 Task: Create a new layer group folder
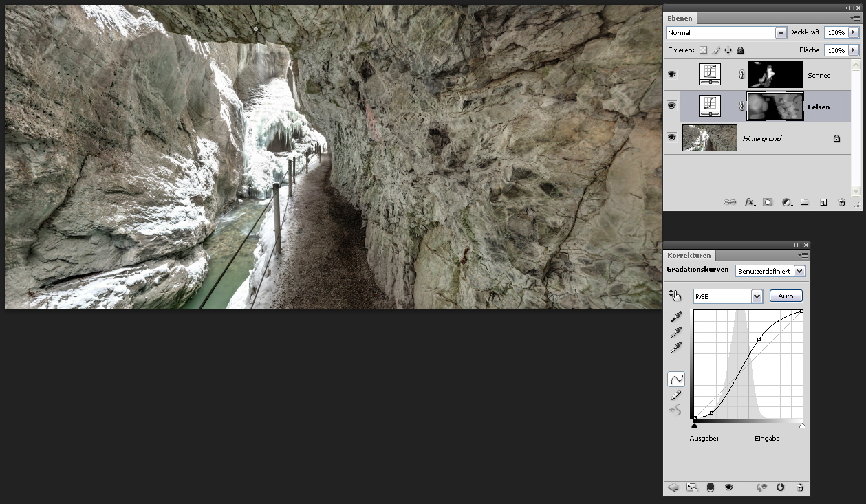click(x=804, y=203)
